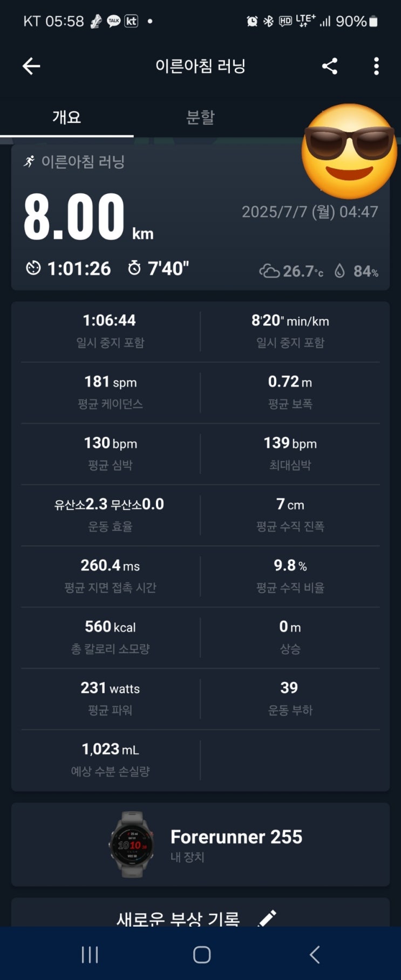Image resolution: width=401 pixels, height=980 pixels.
Task: Tap the Android navigation back chevron
Action: 315,955
